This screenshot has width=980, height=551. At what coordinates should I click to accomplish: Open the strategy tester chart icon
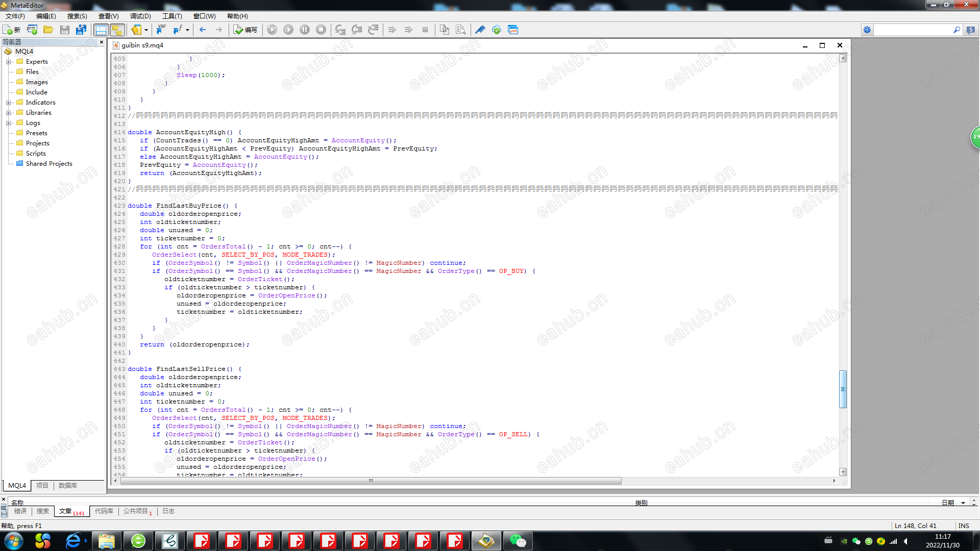[x=513, y=30]
